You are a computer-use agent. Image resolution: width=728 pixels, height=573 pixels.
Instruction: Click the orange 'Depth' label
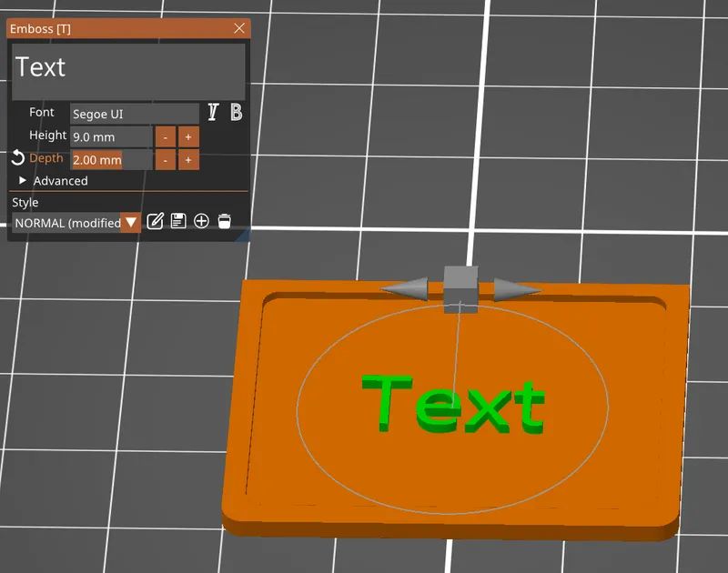(46, 157)
